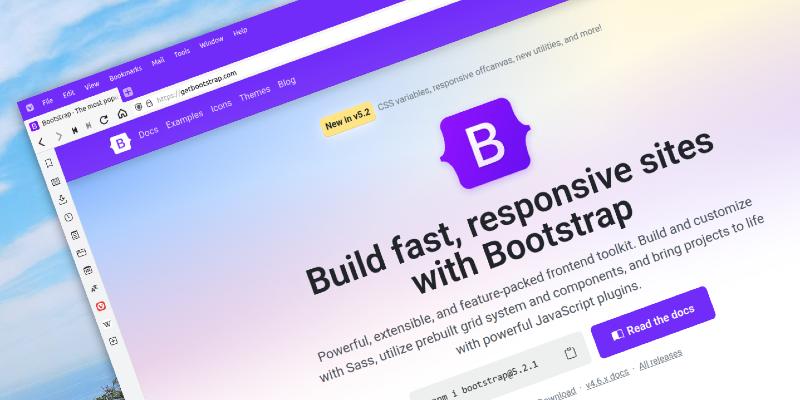Copy the npm install command
This screenshot has height=400, width=800.
pyautogui.click(x=570, y=353)
